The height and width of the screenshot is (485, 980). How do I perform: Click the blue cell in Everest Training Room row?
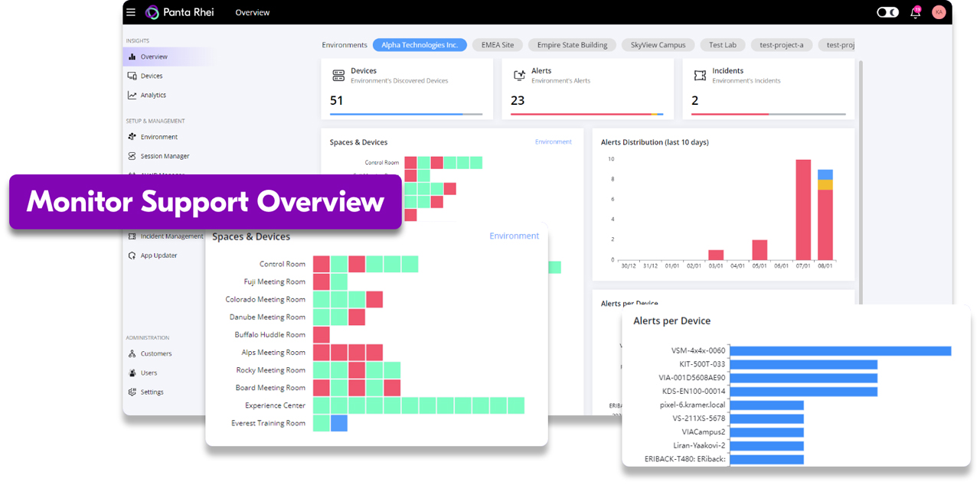[x=338, y=423]
